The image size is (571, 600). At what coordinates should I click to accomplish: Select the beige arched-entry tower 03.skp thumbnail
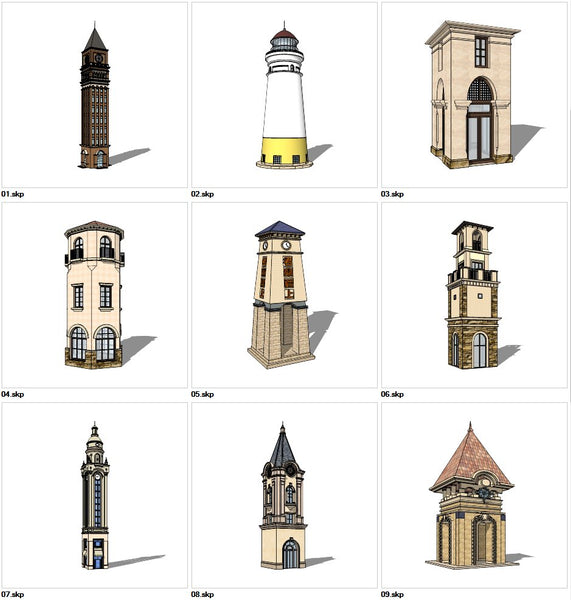(474, 95)
